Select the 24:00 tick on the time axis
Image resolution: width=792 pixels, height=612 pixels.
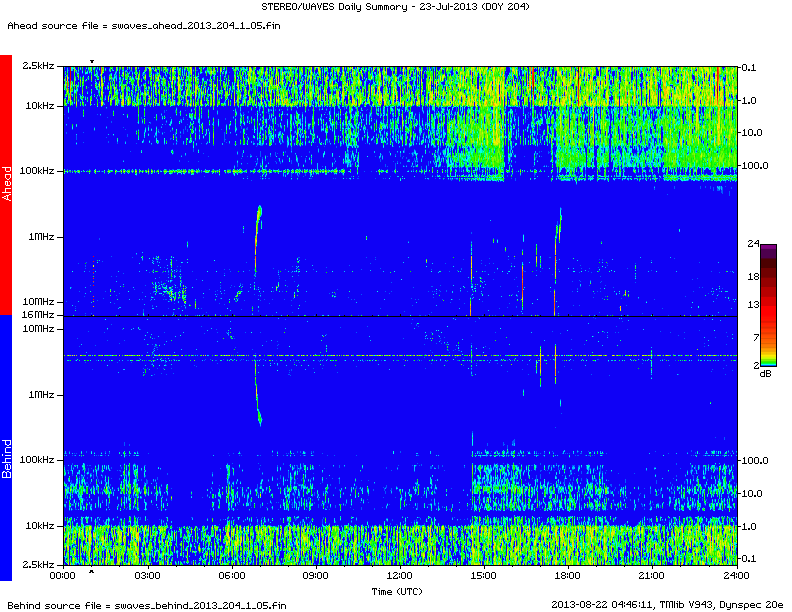[736, 576]
